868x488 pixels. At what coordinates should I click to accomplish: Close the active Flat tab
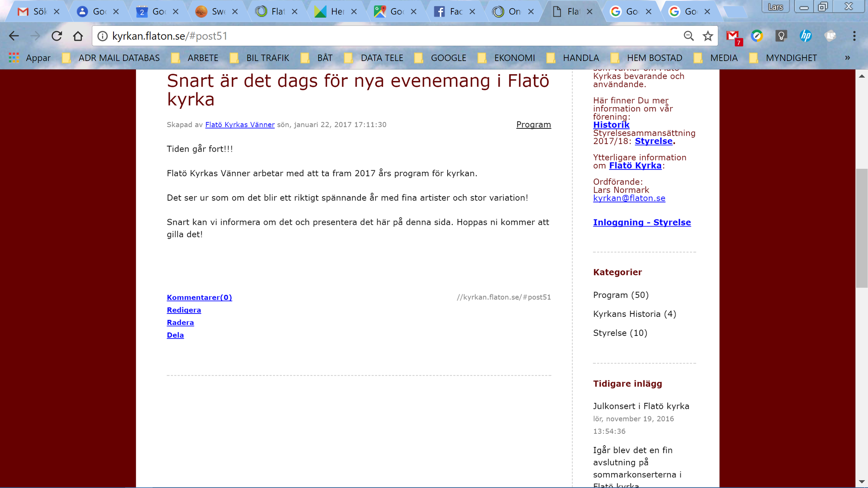coord(590,12)
